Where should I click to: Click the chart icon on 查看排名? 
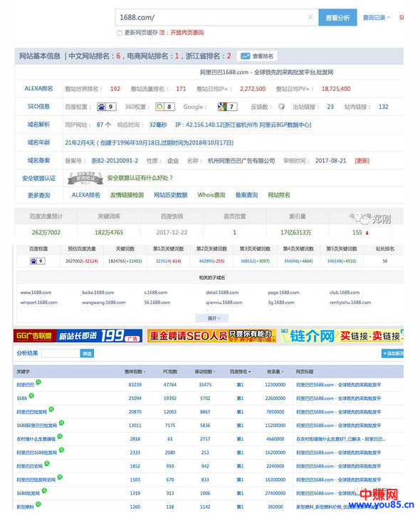(x=245, y=56)
